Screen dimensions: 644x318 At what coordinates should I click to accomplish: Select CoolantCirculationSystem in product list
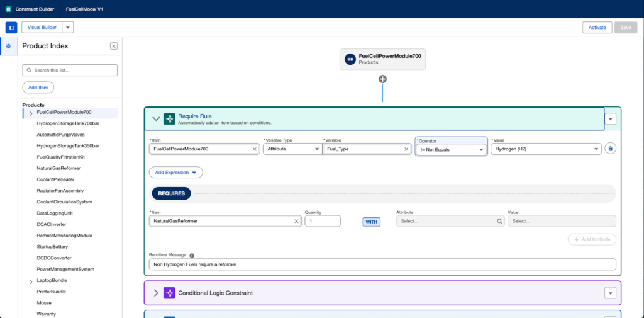[x=64, y=202]
